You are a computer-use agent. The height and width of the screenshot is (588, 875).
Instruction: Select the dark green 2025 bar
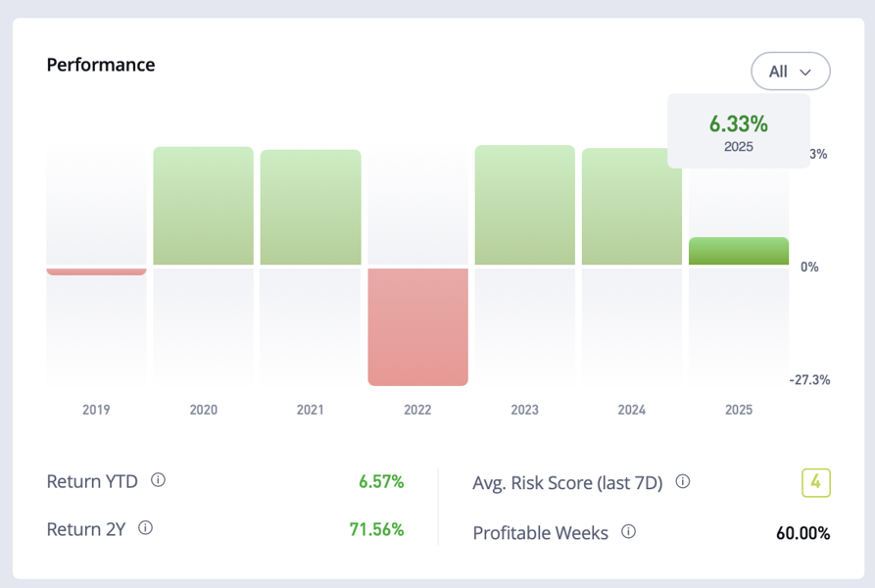click(739, 251)
